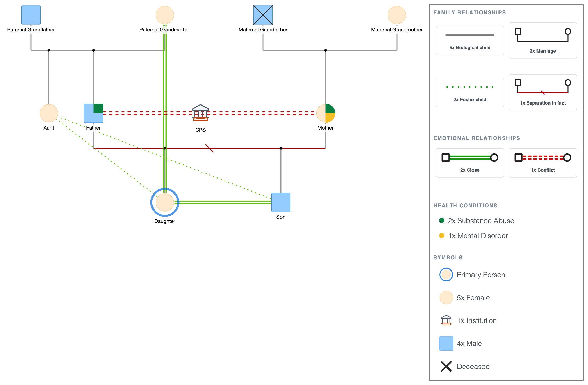Click the CPS name label
This screenshot has width=588, height=385.
coord(200,130)
